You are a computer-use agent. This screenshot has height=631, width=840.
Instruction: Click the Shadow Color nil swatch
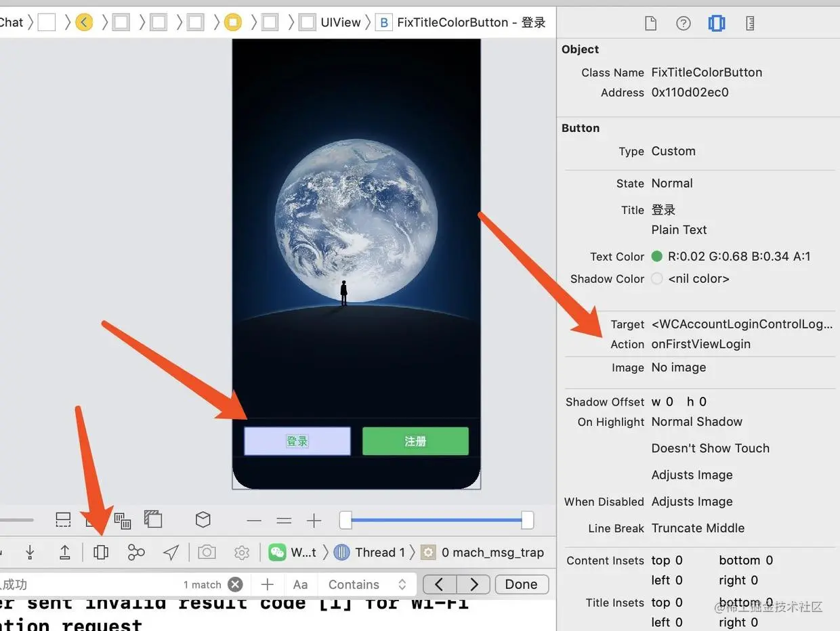click(656, 278)
